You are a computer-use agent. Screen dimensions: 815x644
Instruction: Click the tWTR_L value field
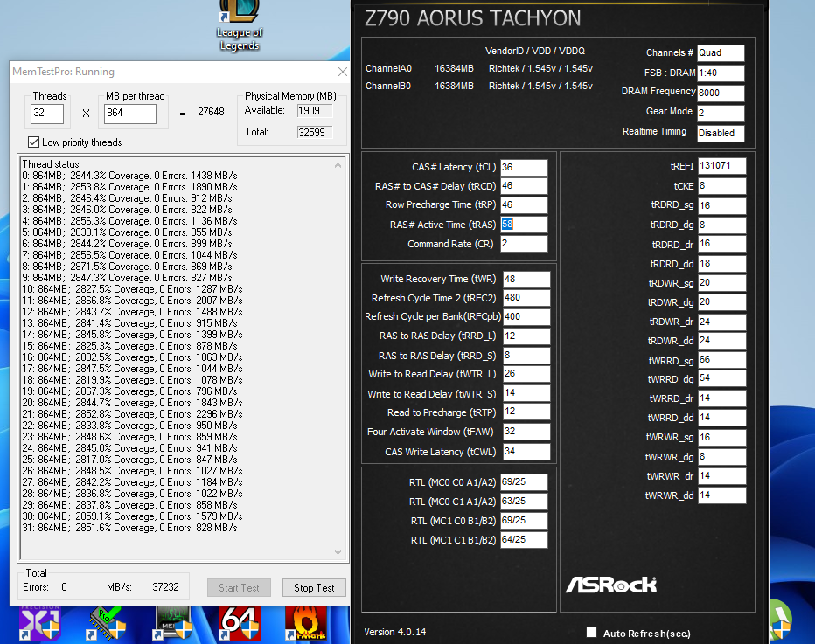coord(526,374)
